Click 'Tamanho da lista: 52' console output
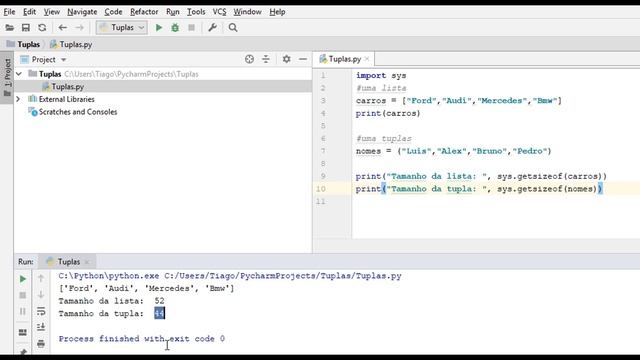 click(x=111, y=301)
